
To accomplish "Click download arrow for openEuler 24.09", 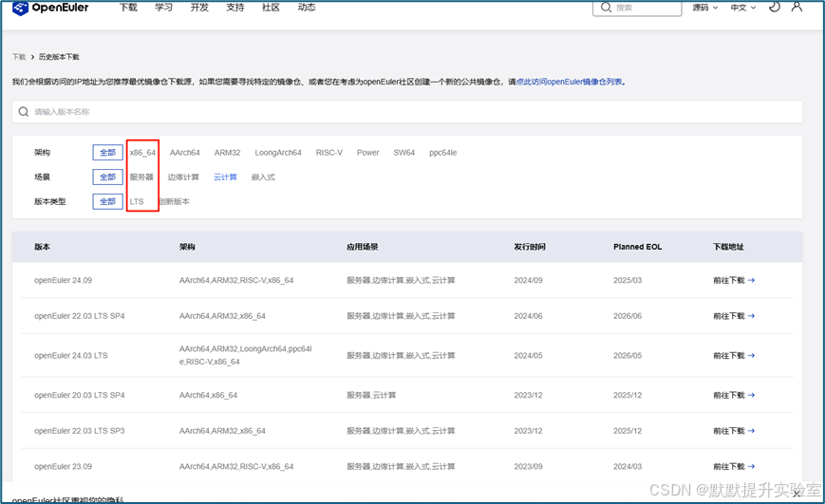I will coord(751,280).
